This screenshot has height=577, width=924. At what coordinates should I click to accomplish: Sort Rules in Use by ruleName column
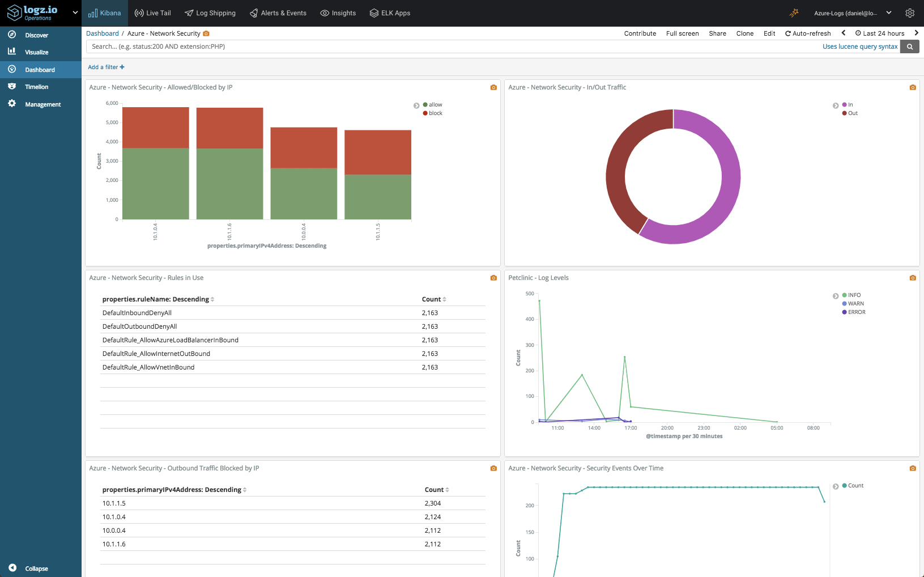pos(158,299)
